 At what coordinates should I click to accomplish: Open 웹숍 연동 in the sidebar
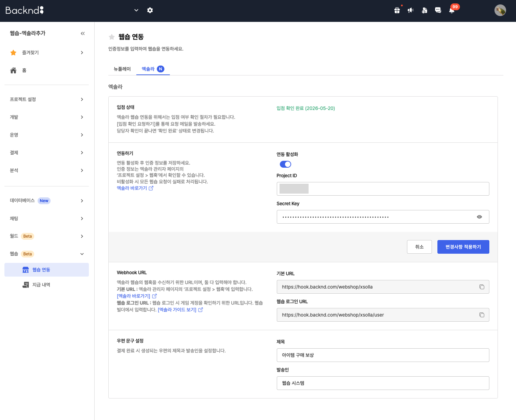pyautogui.click(x=46, y=270)
